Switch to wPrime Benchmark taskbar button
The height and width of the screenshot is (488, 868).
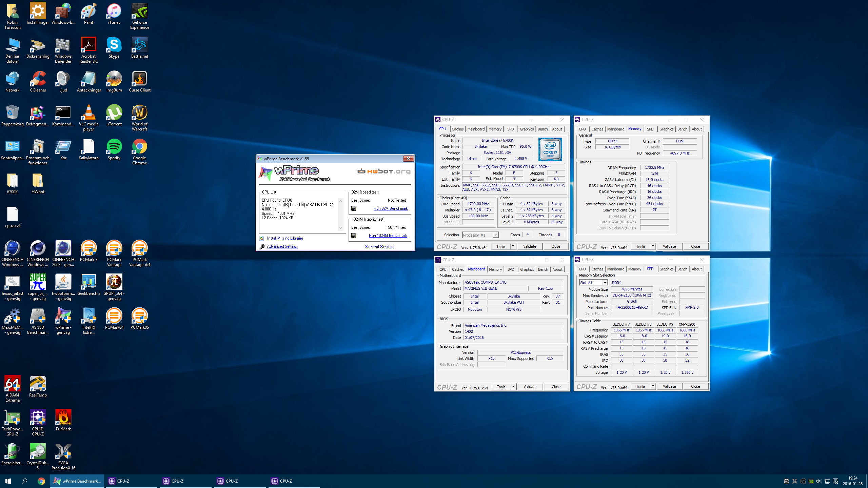coord(77,481)
